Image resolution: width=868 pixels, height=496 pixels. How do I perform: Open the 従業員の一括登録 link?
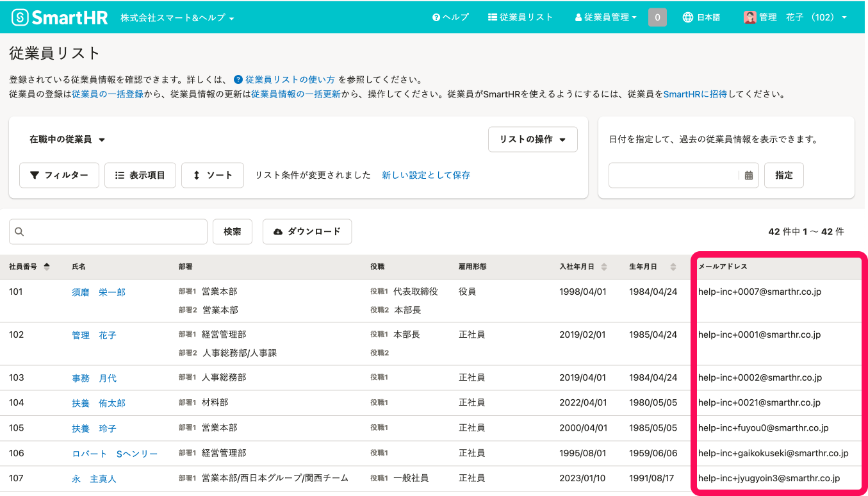tap(108, 94)
